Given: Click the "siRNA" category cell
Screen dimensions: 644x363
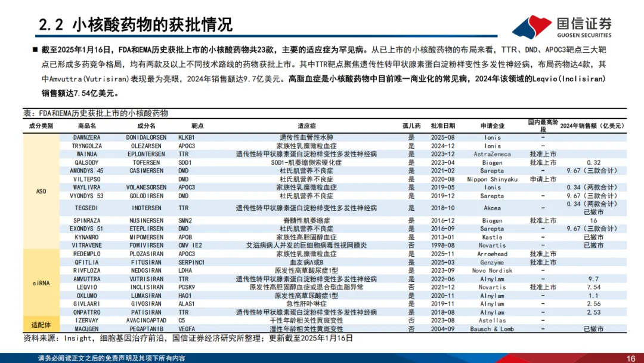Looking at the screenshot, I should pos(41,283).
